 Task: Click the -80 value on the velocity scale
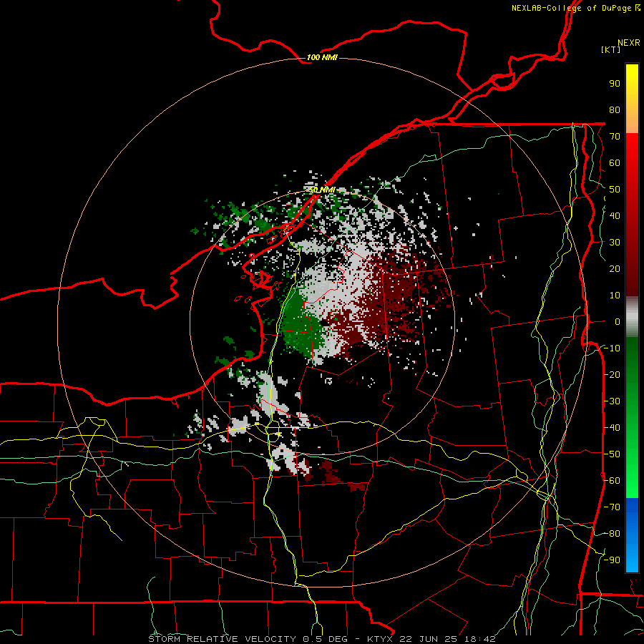pyautogui.click(x=612, y=534)
